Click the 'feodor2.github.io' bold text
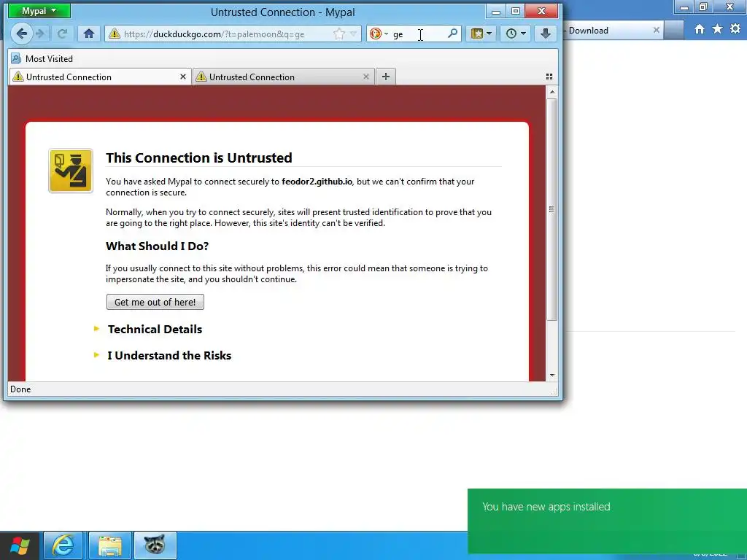 [x=317, y=182]
